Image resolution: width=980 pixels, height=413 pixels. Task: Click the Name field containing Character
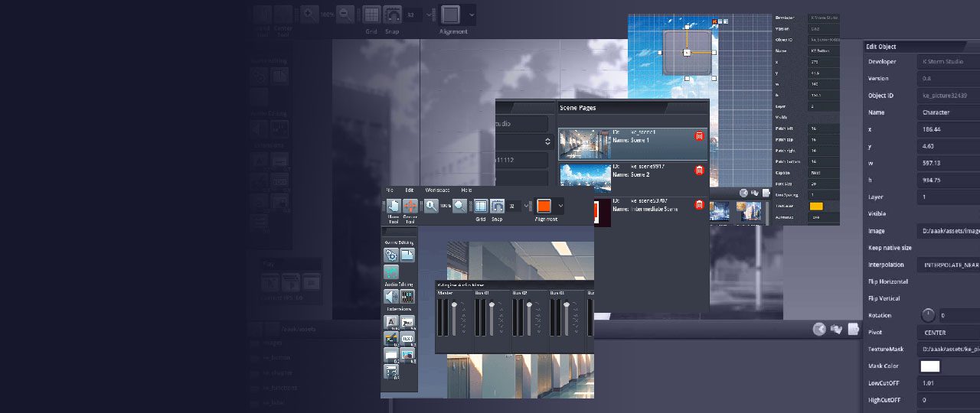[948, 112]
